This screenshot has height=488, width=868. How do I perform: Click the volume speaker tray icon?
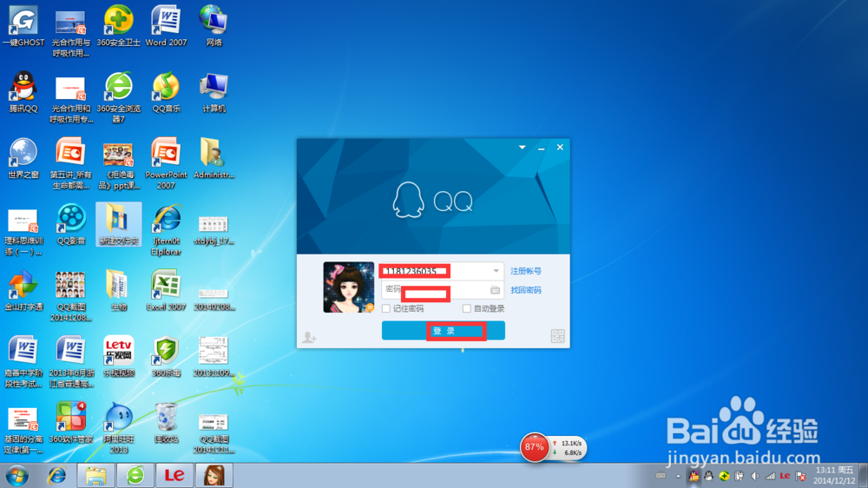click(x=754, y=476)
